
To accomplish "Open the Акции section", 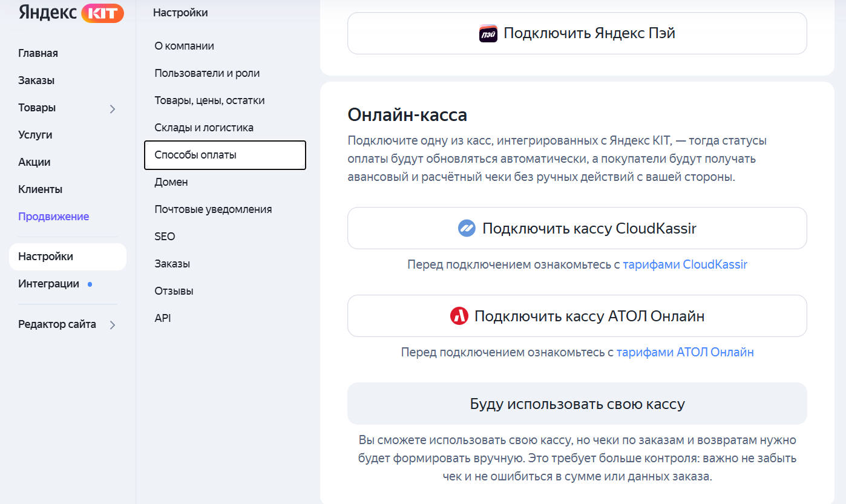I will point(34,162).
